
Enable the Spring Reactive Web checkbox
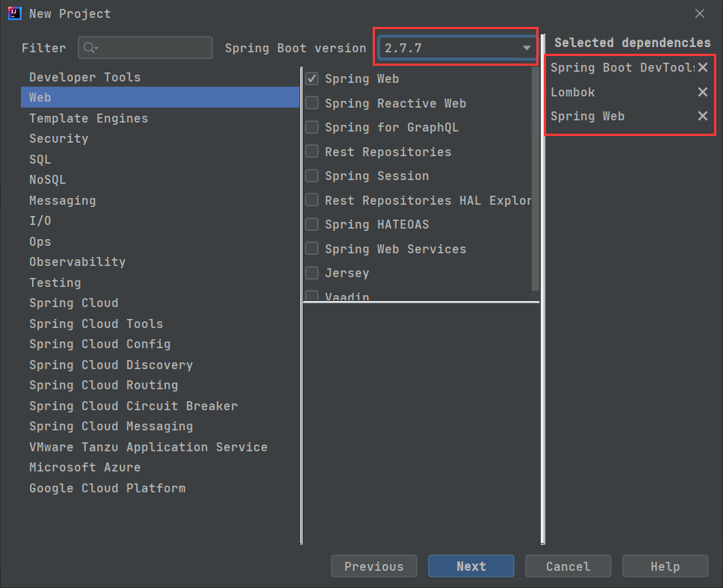coord(312,103)
